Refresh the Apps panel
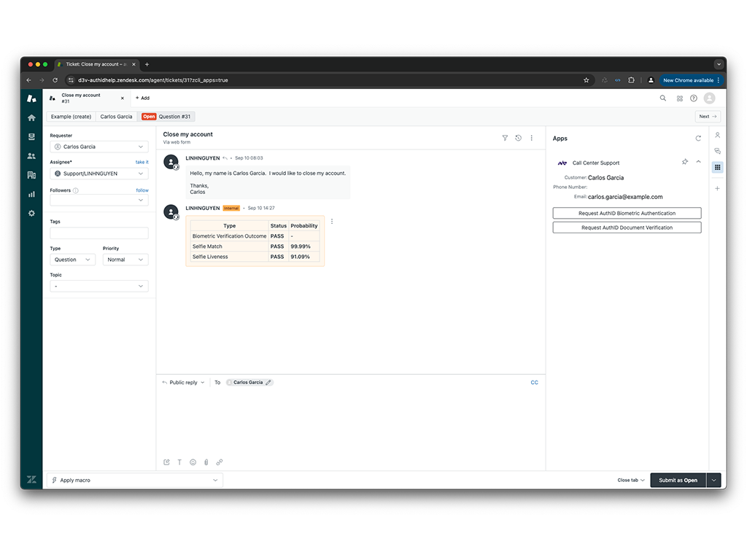The image size is (747, 560). (x=698, y=138)
